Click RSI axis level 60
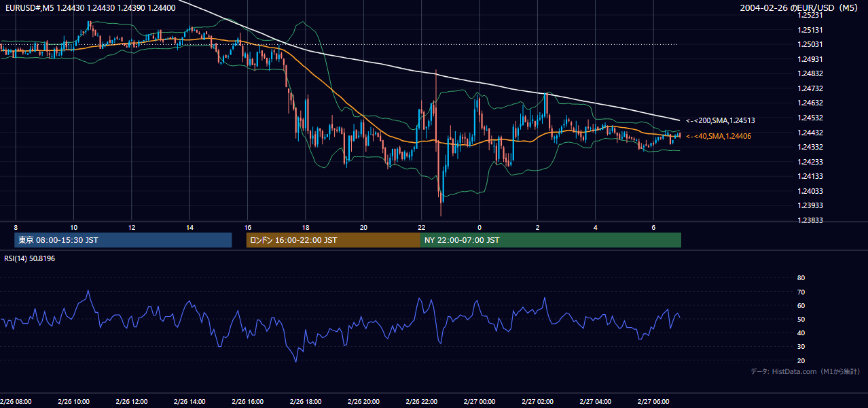 click(x=801, y=305)
